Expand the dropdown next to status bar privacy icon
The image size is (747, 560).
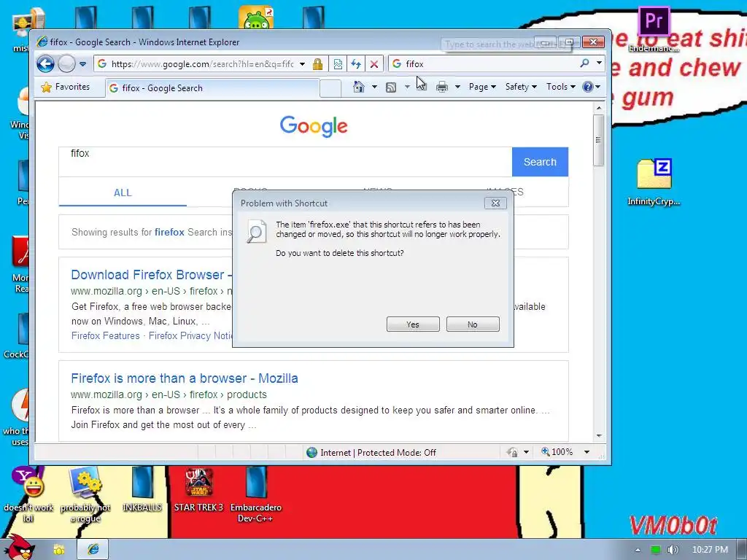[x=527, y=452]
